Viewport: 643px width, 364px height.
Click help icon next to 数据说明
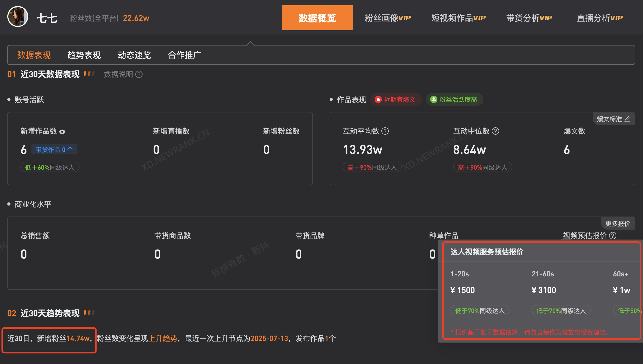[139, 75]
